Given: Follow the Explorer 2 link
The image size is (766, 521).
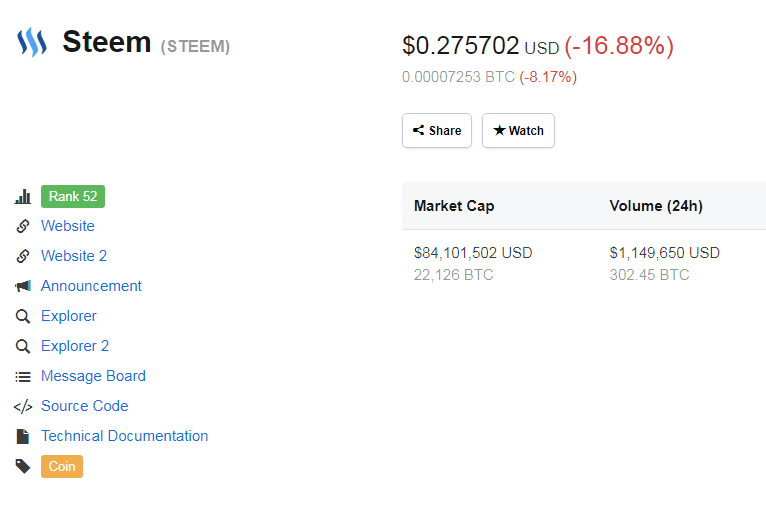Looking at the screenshot, I should pos(75,346).
